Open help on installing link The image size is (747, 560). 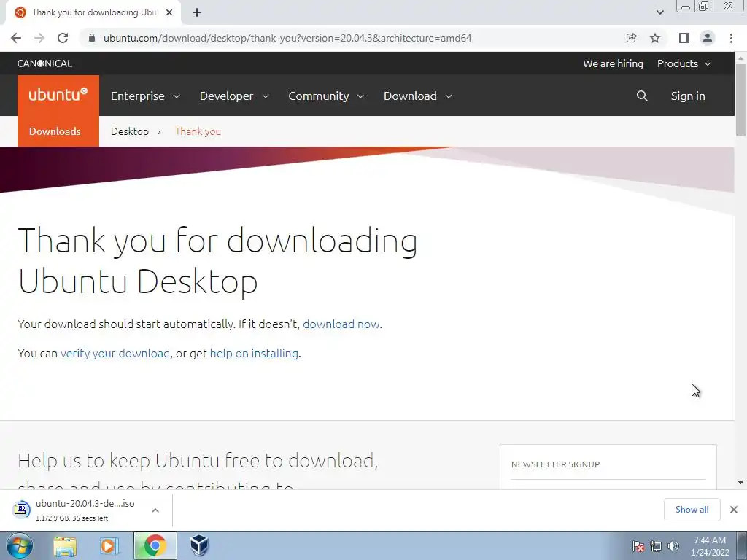point(254,353)
